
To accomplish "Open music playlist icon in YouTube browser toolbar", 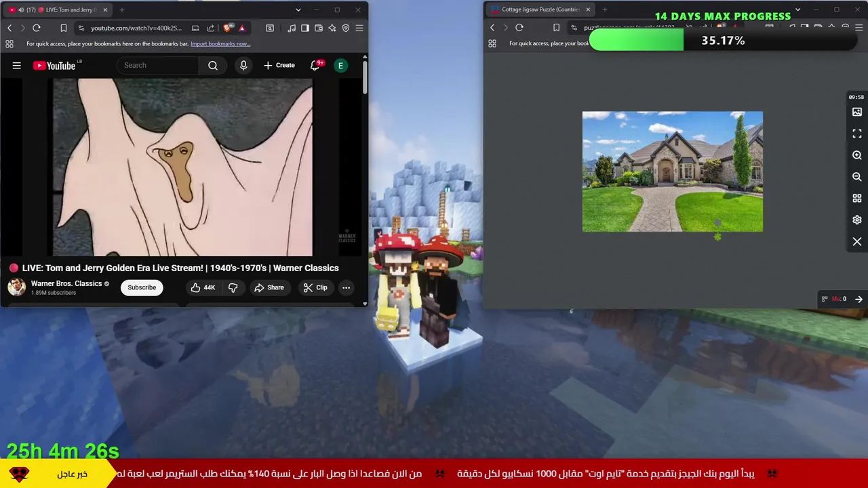I will pyautogui.click(x=292, y=28).
